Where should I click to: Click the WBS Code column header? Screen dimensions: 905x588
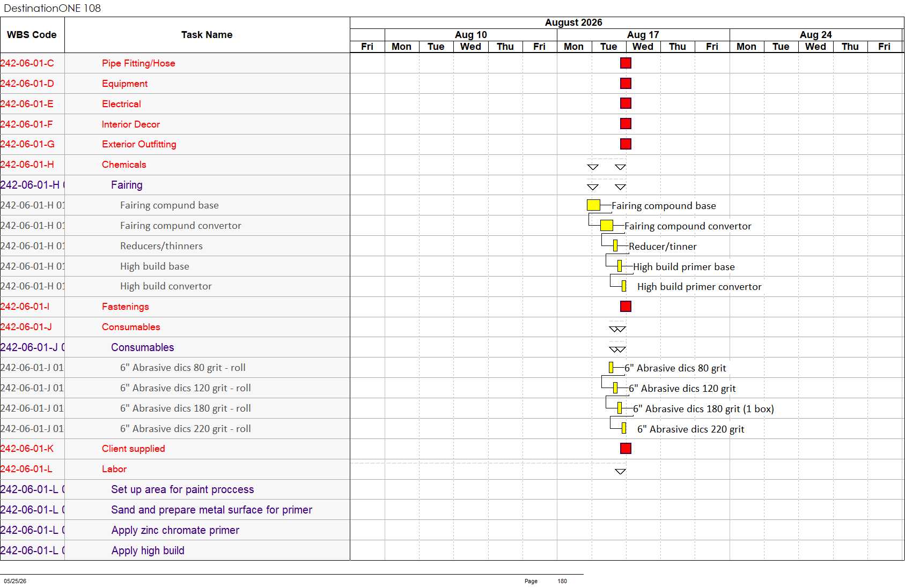point(32,35)
